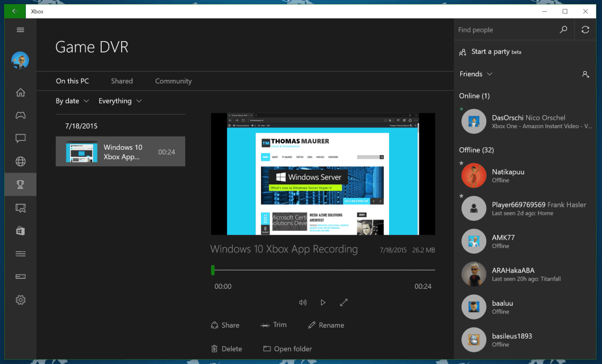Click DasOrschi's avatar picture
This screenshot has height=364, width=602.
coord(474,121)
